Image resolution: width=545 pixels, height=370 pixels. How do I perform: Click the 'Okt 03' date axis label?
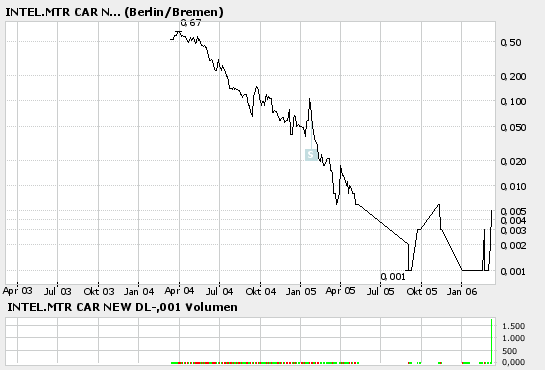(99, 291)
